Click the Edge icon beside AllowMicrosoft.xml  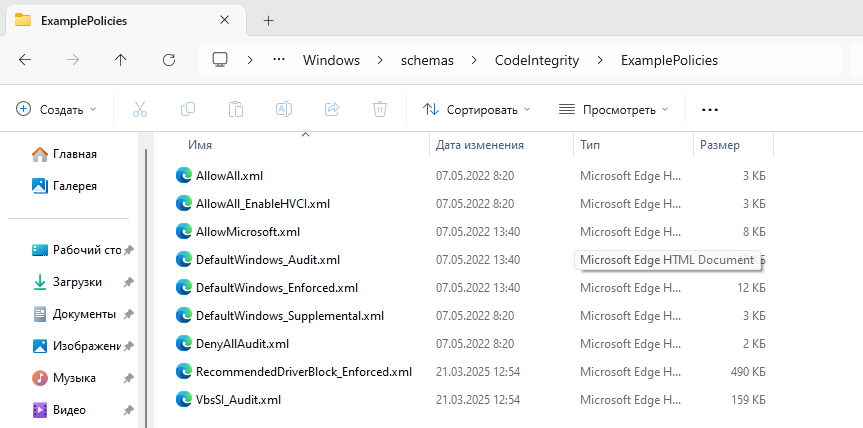pyautogui.click(x=183, y=232)
